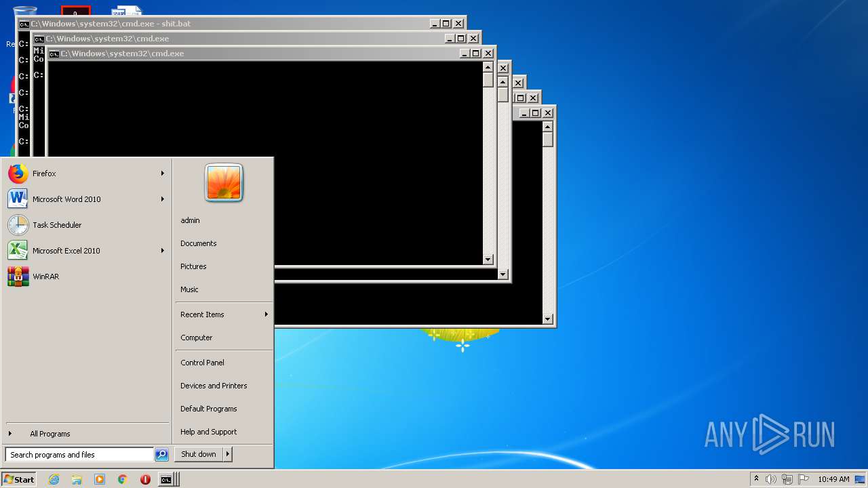Open system menu icon of shit.bat window
The height and width of the screenshot is (488, 868).
click(24, 24)
